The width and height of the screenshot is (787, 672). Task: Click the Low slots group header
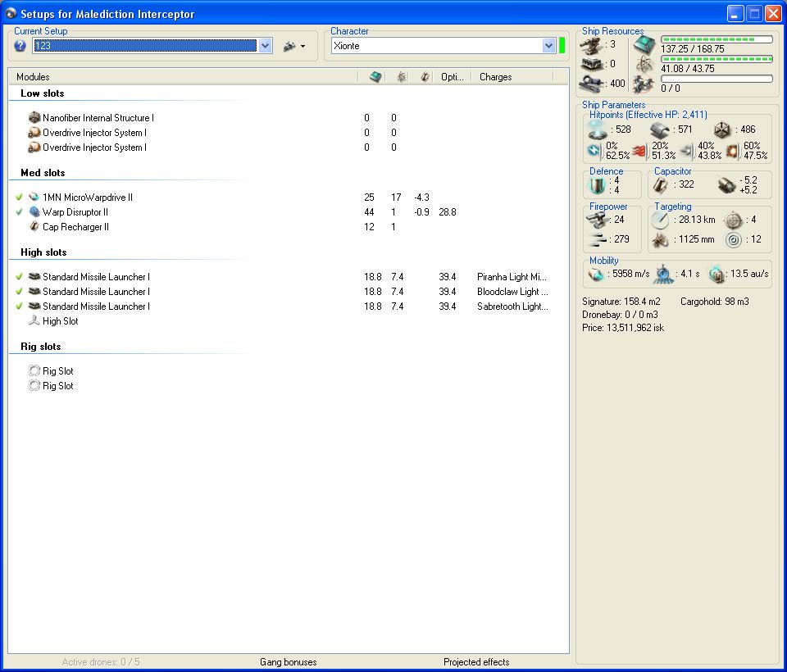pos(42,93)
